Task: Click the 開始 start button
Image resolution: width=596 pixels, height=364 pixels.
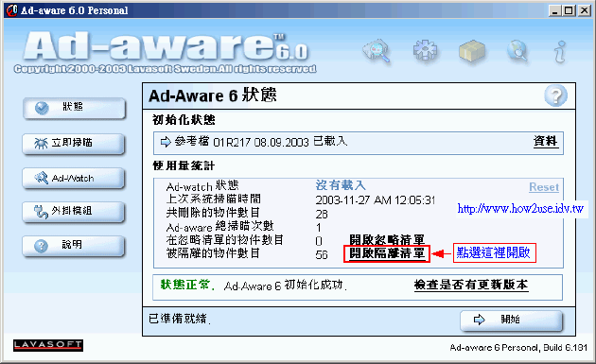Action: tap(511, 320)
